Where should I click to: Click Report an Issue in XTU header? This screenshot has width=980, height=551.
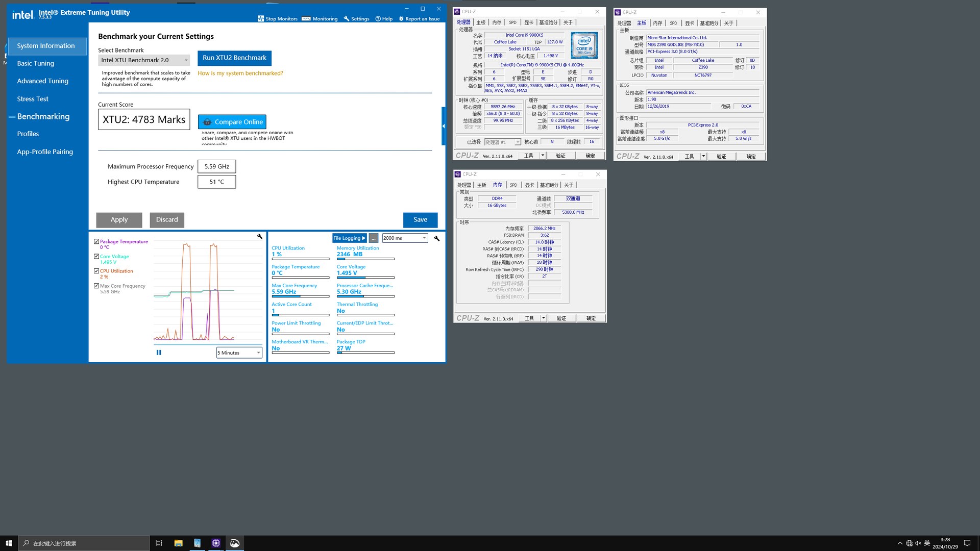pos(419,19)
